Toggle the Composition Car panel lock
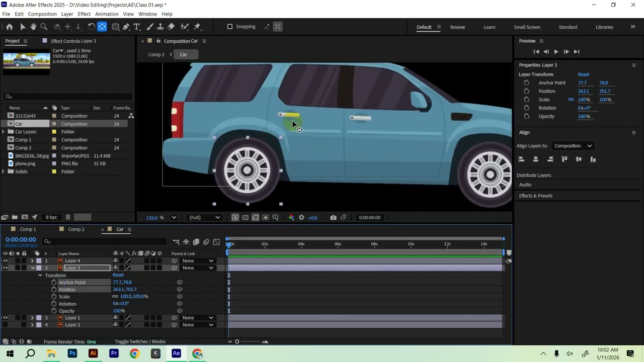Screen dimensions: 644x362 click(x=158, y=41)
